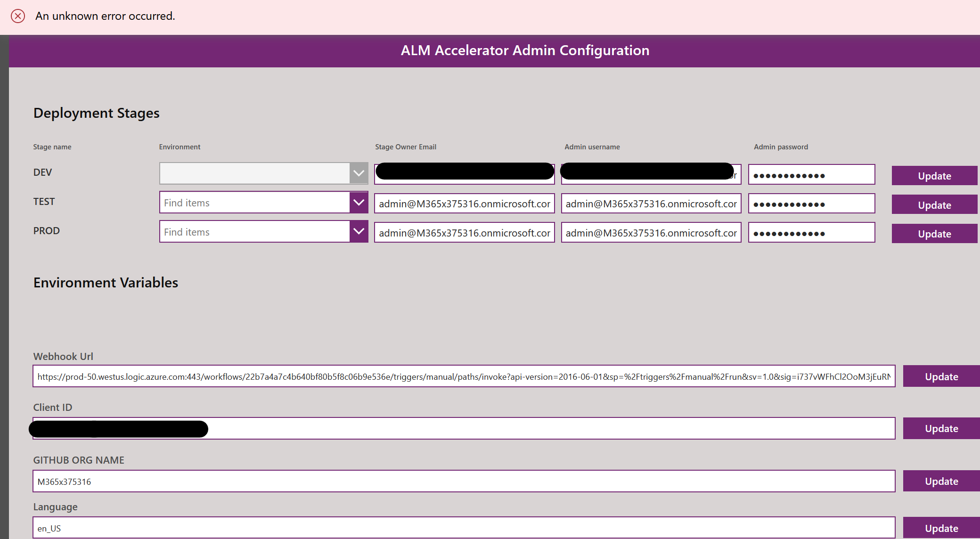Click the GITHUB ORG NAME input showing M365x375316

(464, 481)
